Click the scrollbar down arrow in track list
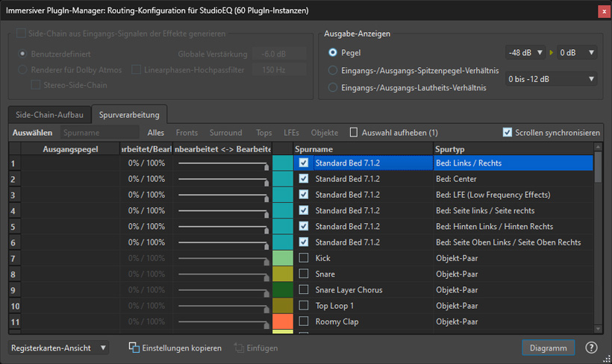Viewport: 612px width, 364px height. (x=598, y=329)
